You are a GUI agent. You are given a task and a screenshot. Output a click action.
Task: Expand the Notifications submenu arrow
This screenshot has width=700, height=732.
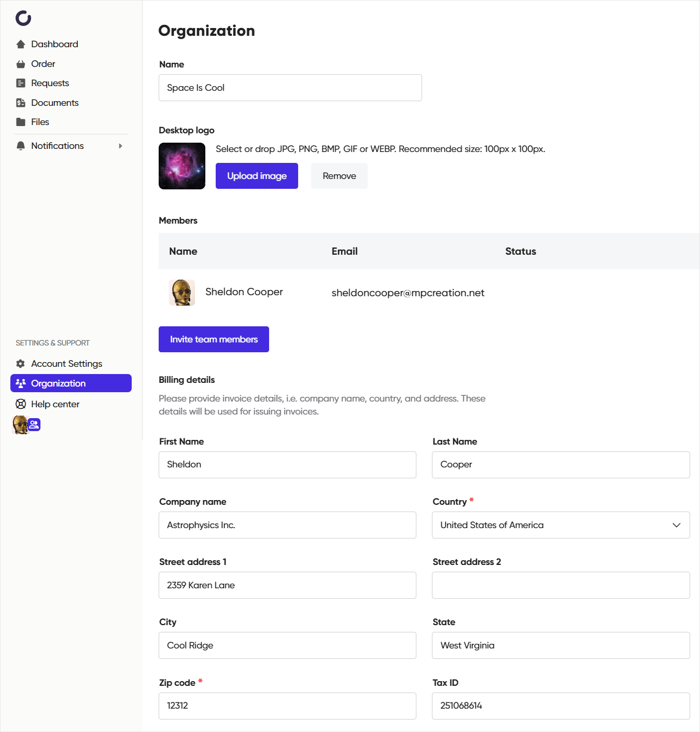[120, 146]
